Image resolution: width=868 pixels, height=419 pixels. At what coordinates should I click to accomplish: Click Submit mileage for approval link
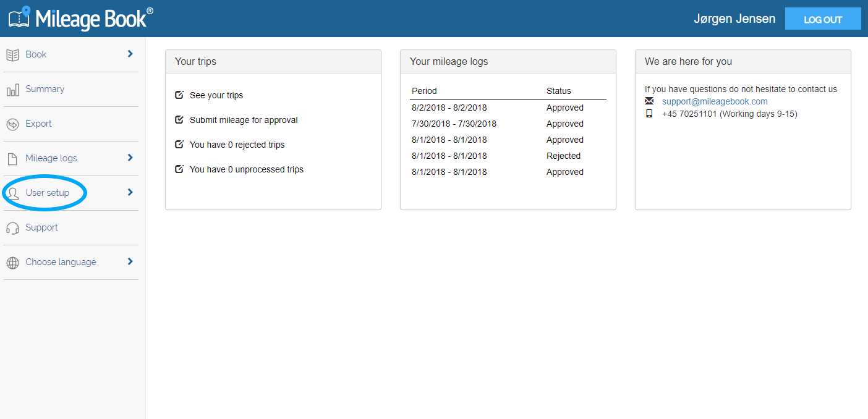pyautogui.click(x=244, y=120)
